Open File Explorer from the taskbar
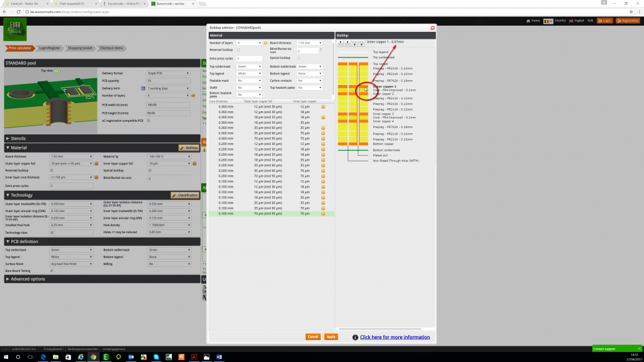The width and height of the screenshot is (644, 362). pos(56,357)
